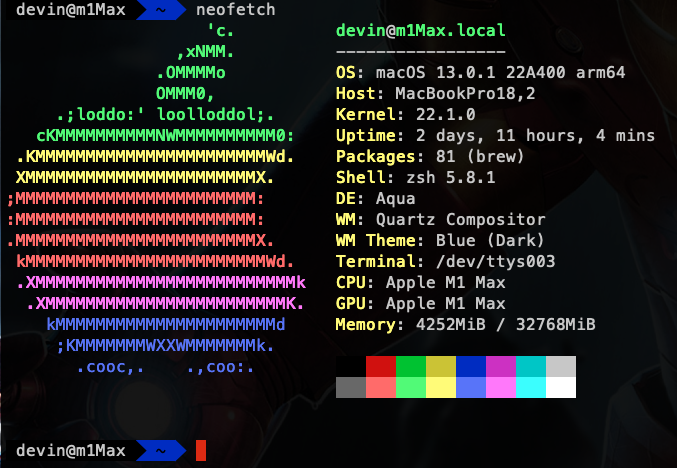Click the bright light green block
Screen dimensions: 677x468
click(x=411, y=387)
